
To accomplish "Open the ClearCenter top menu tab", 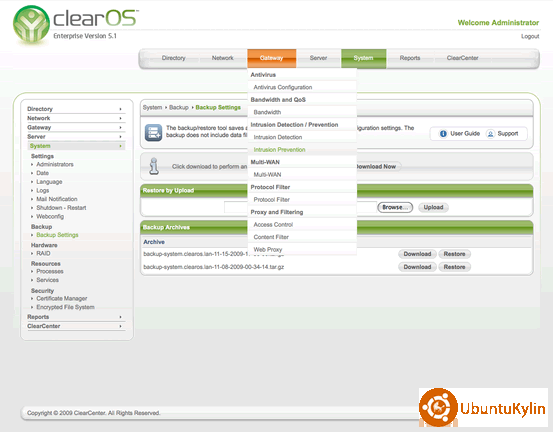I will tap(462, 58).
